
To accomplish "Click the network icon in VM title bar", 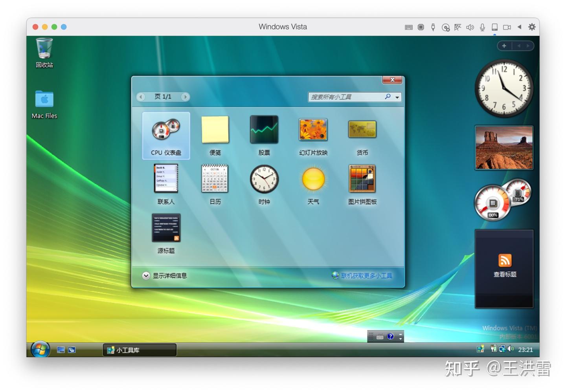I will coord(458,27).
